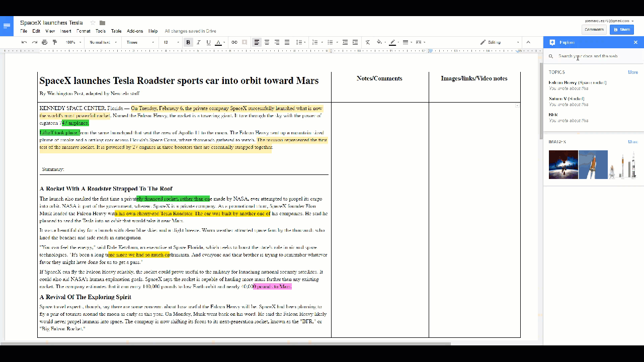Viewport: 644px width, 362px height.
Task: Open the Editing mode dropdown
Action: (499, 42)
